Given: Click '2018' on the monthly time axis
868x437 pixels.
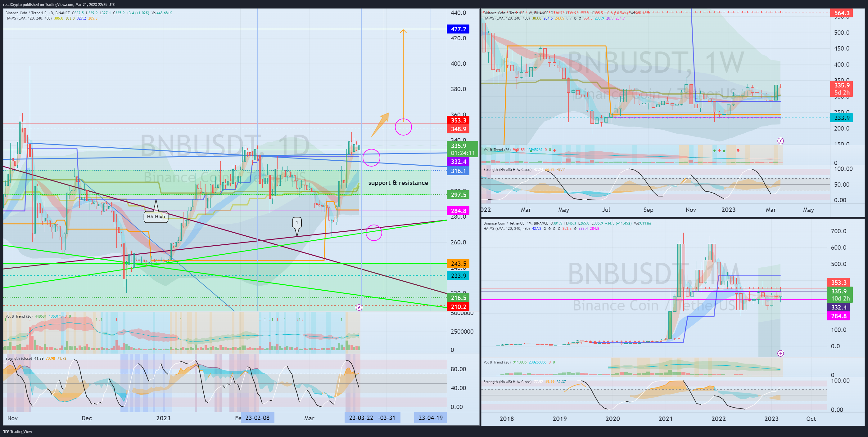Looking at the screenshot, I should 506,419.
